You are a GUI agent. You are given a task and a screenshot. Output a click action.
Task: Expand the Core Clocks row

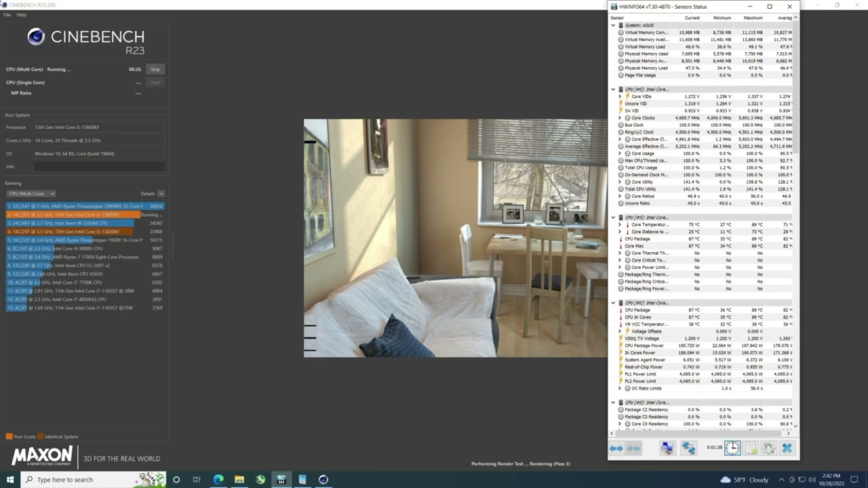point(620,118)
